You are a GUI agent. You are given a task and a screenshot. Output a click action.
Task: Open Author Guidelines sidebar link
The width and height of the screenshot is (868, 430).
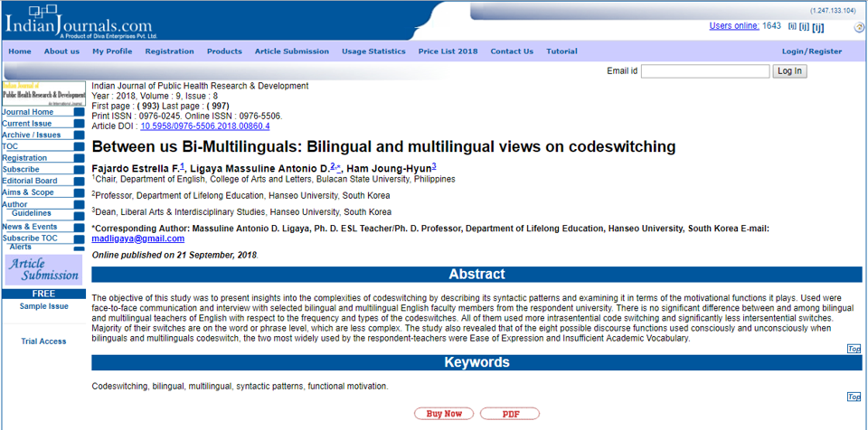(x=26, y=209)
